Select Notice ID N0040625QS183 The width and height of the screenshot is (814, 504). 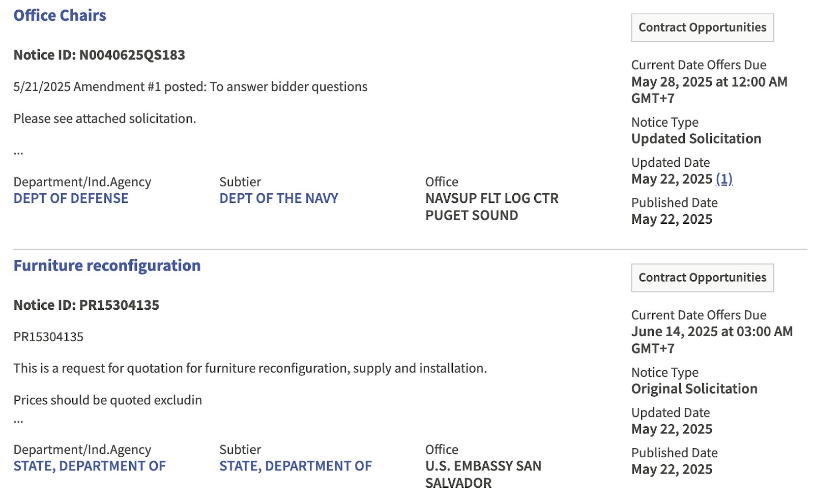(99, 55)
